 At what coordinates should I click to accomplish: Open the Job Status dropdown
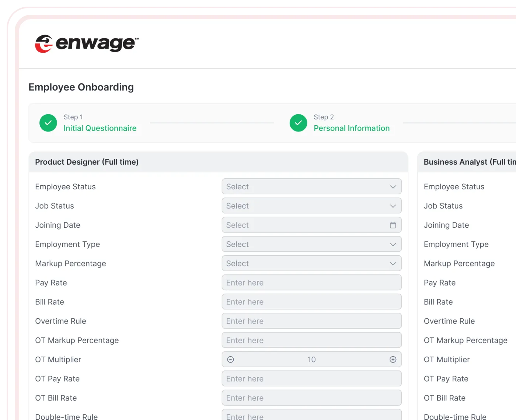[311, 206]
